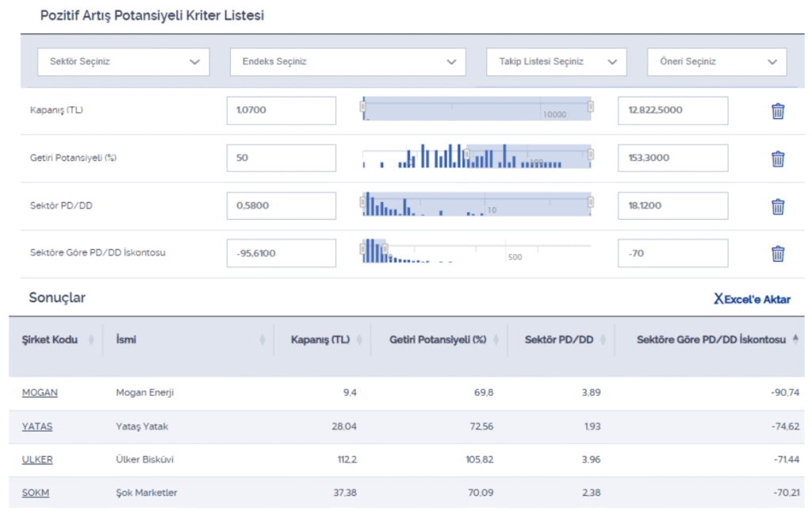Export results with Excel'e Aktar
812x526 pixels.
click(x=752, y=299)
